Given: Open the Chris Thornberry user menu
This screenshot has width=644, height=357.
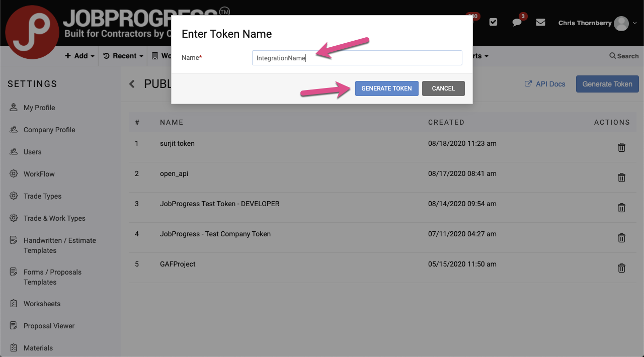Looking at the screenshot, I should coord(598,23).
